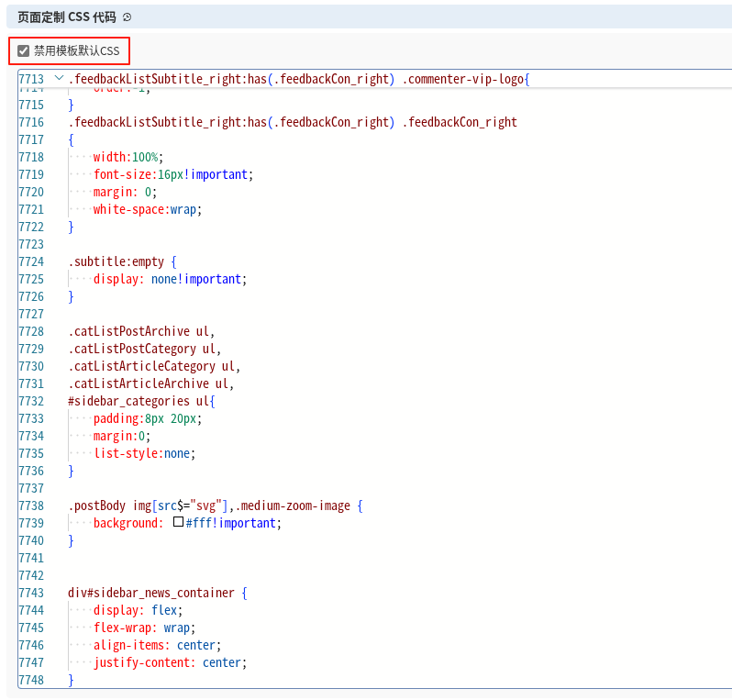Click 'display: flex;' on line 7744
This screenshot has width=732, height=700.
138,610
